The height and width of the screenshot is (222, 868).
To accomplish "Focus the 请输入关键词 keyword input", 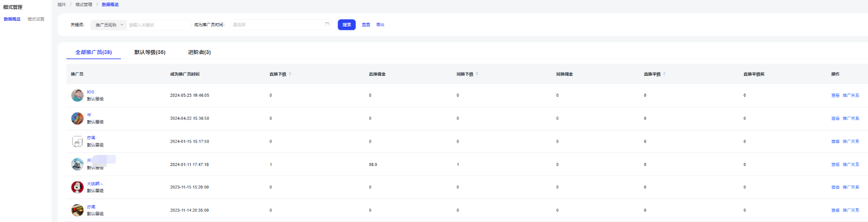I will click(x=158, y=25).
